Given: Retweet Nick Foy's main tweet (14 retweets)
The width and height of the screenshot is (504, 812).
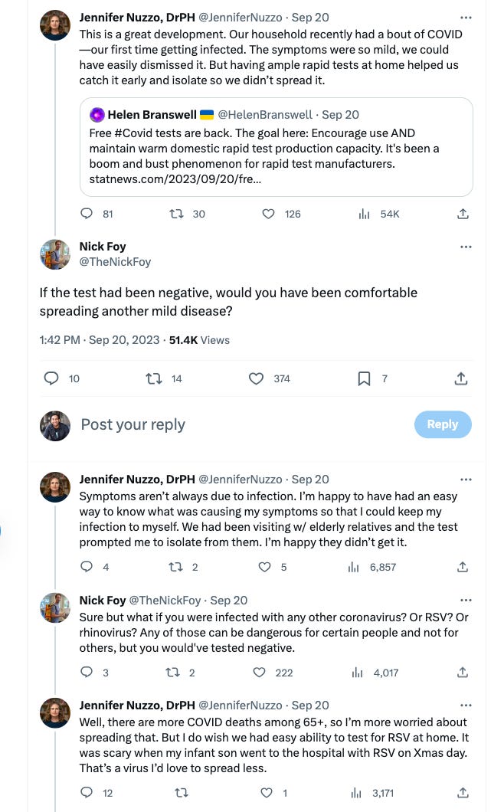Looking at the screenshot, I should (x=154, y=378).
